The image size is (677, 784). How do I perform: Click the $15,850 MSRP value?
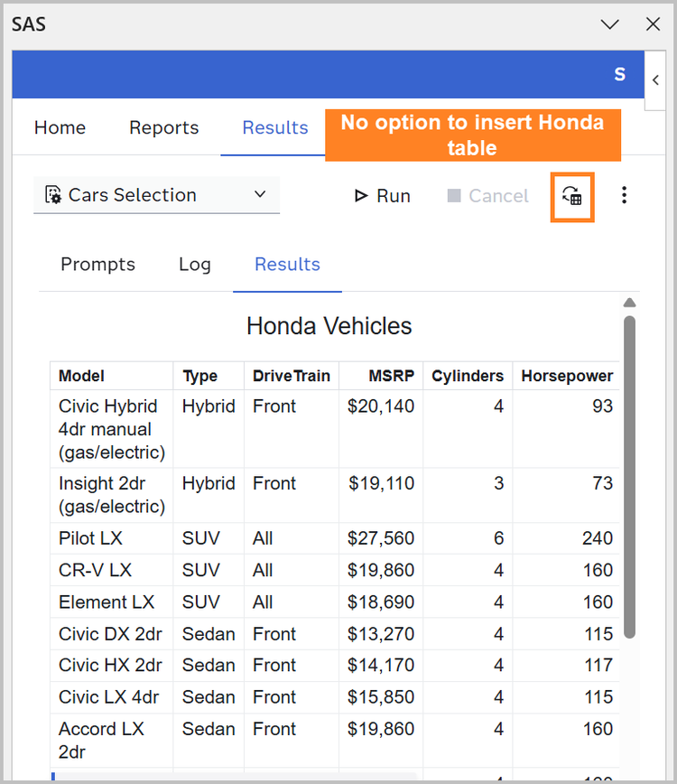click(x=381, y=697)
